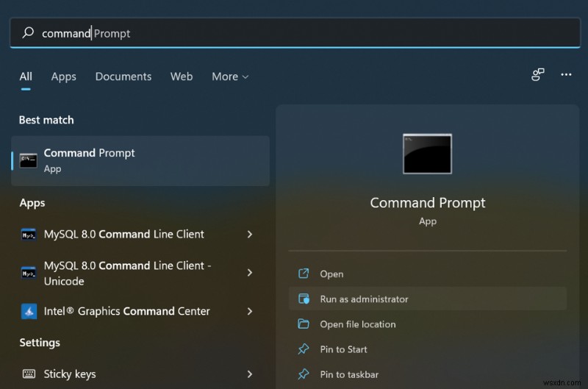Select Intel Graphics Command Center result
Viewport: 588px width, 389px height.
[x=140, y=311]
